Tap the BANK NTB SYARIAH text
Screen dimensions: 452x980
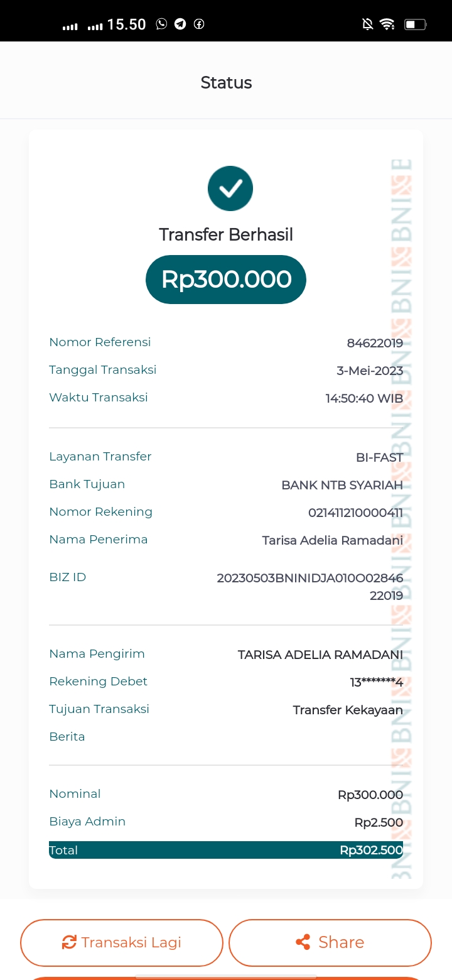coord(342,485)
